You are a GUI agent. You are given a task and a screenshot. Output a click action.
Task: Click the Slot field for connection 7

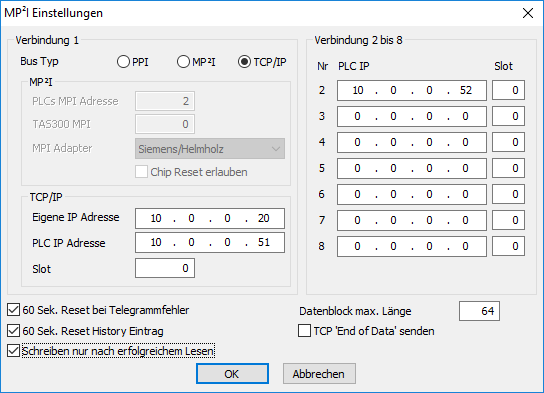click(508, 220)
